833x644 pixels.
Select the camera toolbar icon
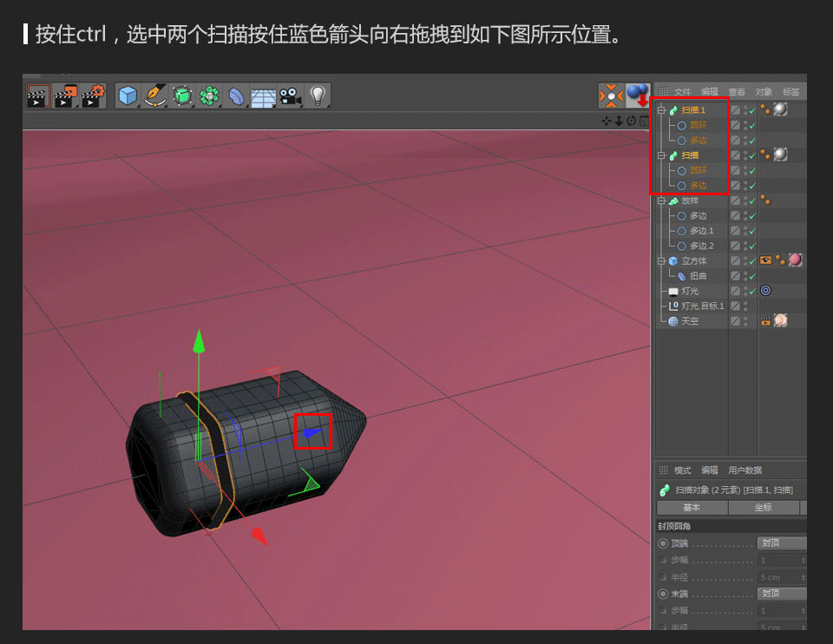pos(291,95)
